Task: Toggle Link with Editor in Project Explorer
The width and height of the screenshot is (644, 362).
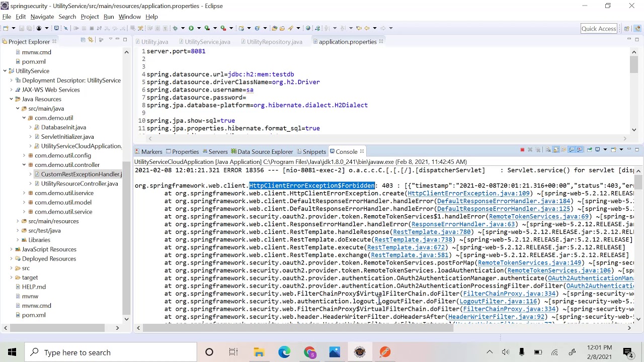Action: coord(91,40)
